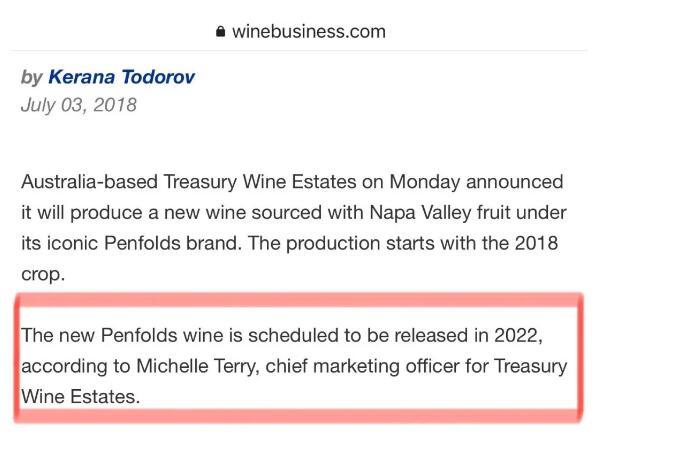Tap the winebusiness.com address text
The height and width of the screenshot is (465, 682).
309,32
